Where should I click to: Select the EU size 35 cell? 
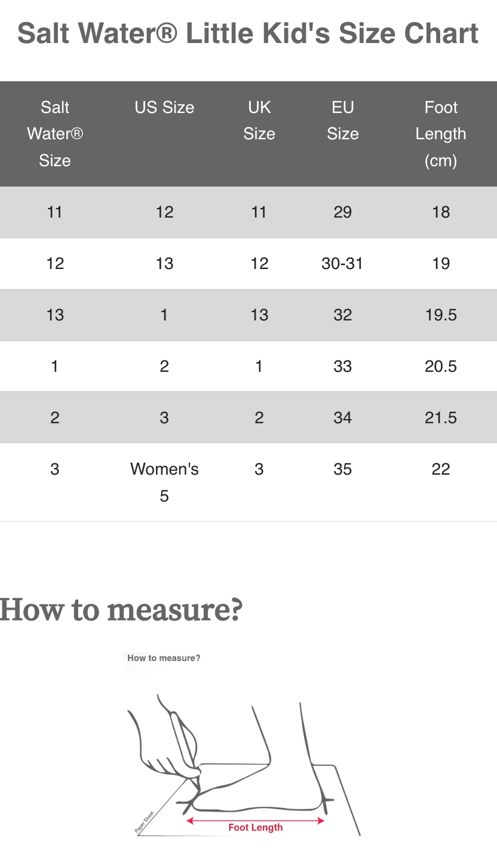342,469
